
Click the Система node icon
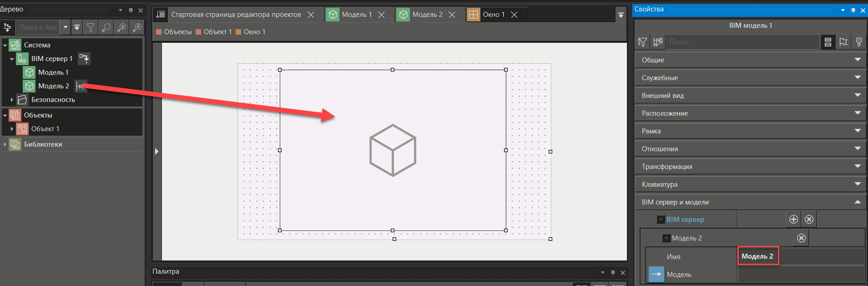(15, 45)
